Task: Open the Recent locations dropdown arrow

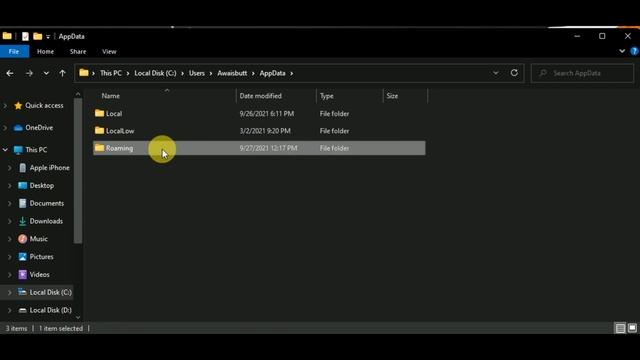Action: click(x=46, y=73)
